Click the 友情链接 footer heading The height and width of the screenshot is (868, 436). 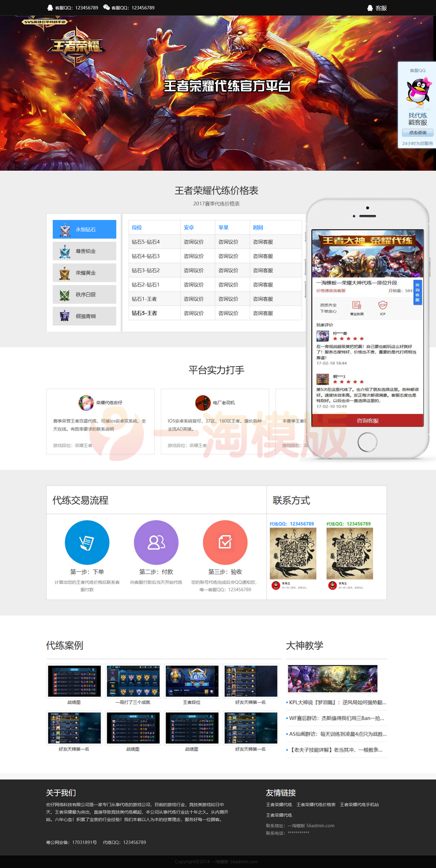pos(281,793)
